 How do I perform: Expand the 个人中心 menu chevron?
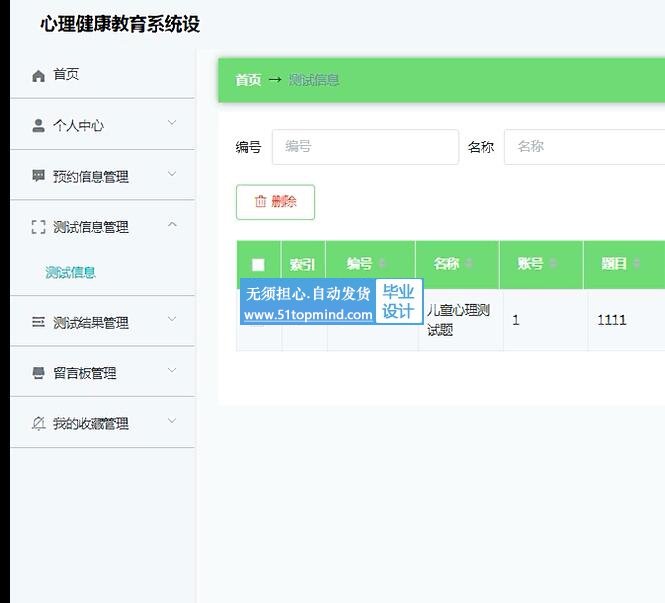[172, 123]
